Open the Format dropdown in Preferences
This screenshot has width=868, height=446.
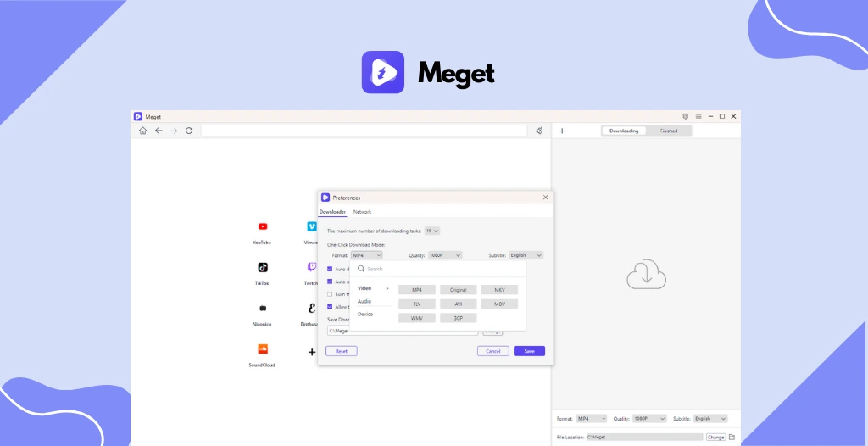366,255
